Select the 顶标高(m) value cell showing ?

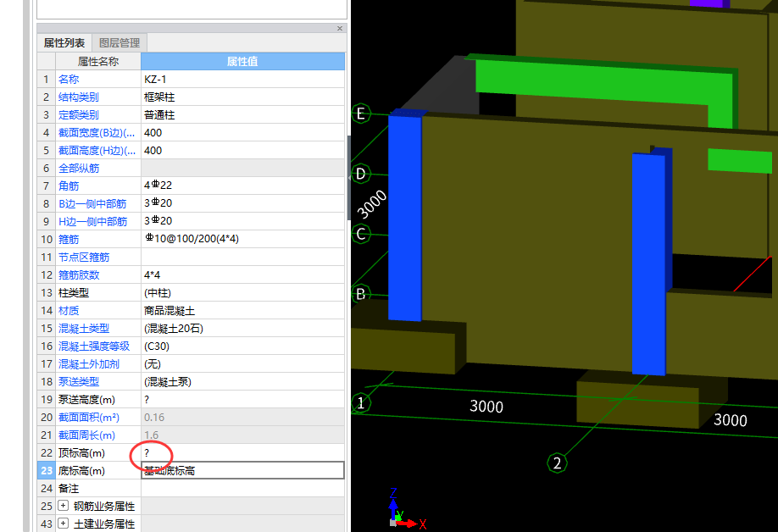pos(242,452)
